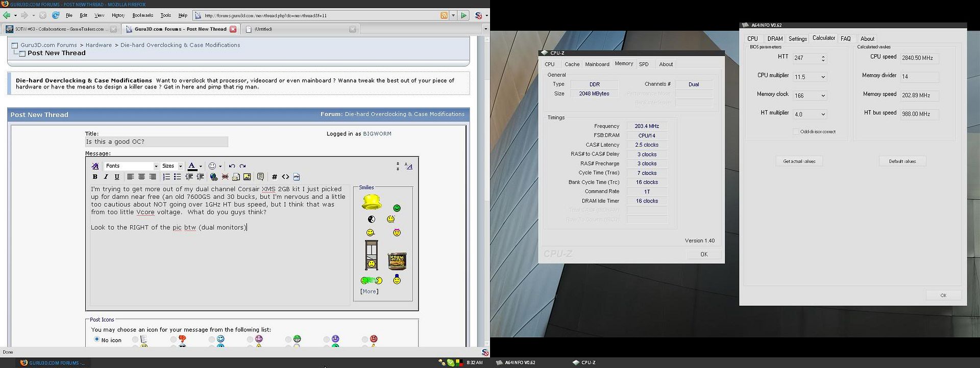Viewport: 980px width, 368px height.
Task: Switch to Mainboard tab in CPU-Z
Action: pos(597,64)
